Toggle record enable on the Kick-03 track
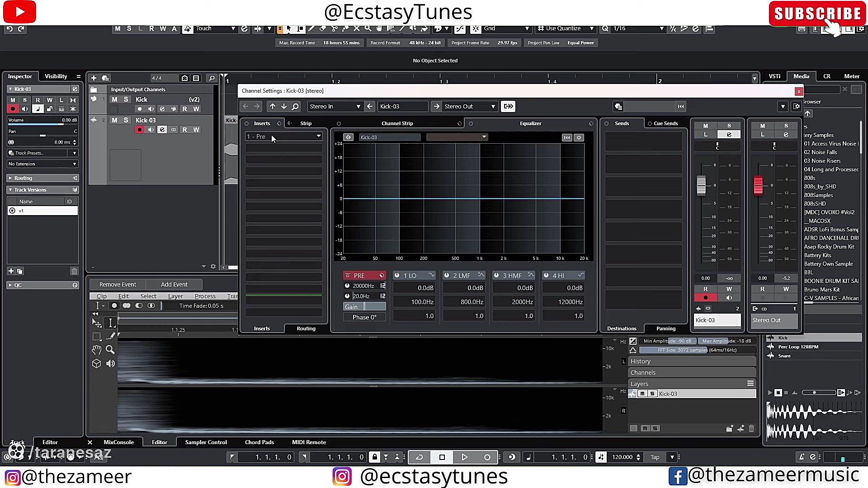Viewport: 868px width, 488px height. [139, 130]
